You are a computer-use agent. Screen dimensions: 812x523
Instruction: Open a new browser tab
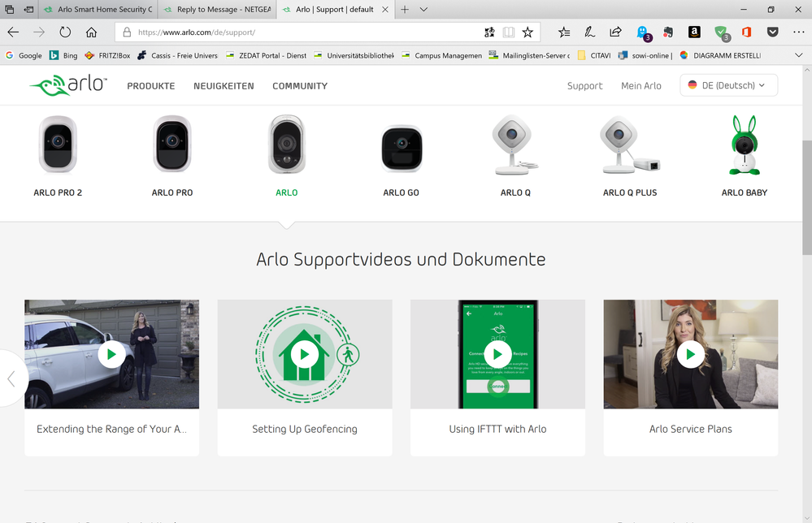pos(405,9)
